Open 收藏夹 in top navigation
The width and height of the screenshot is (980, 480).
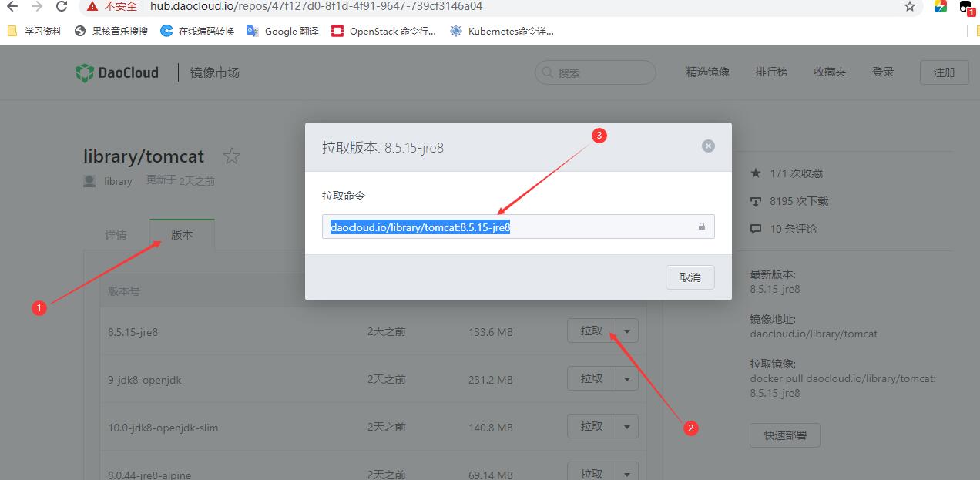[830, 72]
